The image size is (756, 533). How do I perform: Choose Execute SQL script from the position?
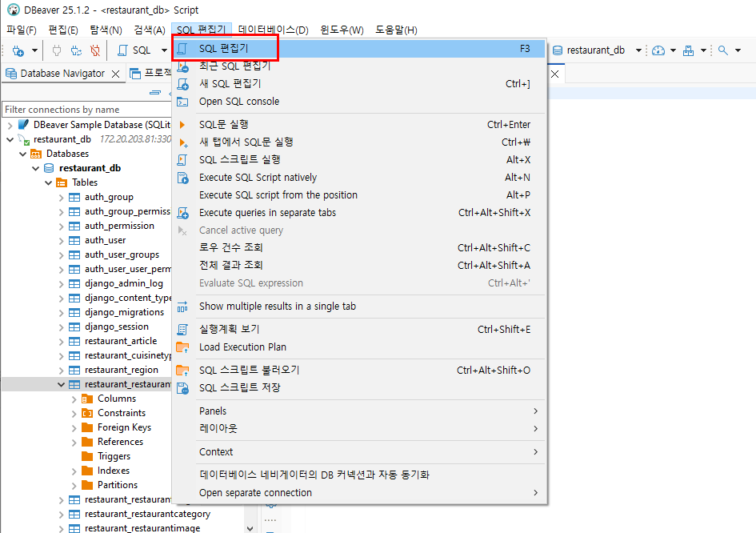[360, 194]
